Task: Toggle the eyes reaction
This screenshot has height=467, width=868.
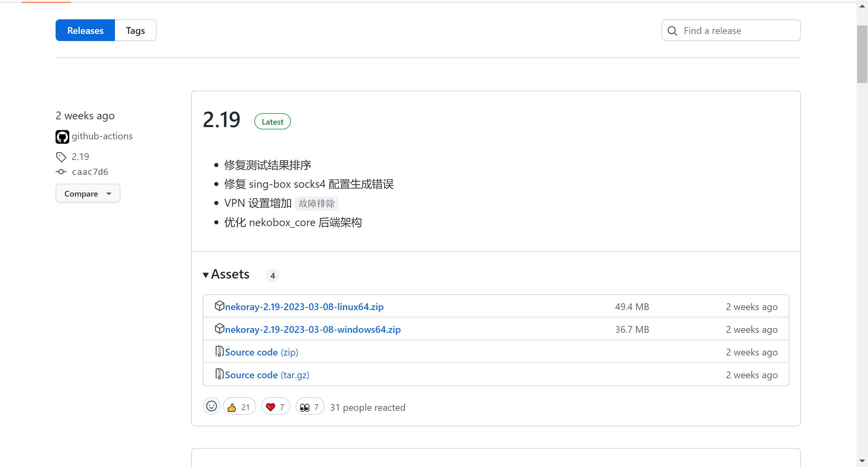Action: 310,407
